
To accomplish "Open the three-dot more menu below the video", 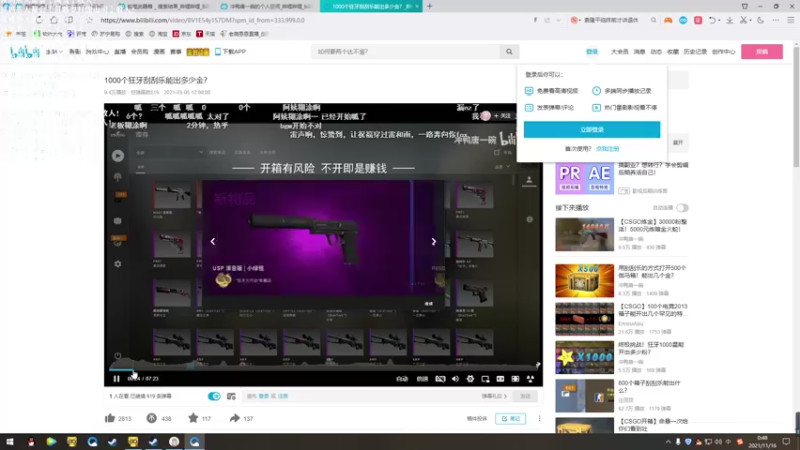I will tap(539, 418).
